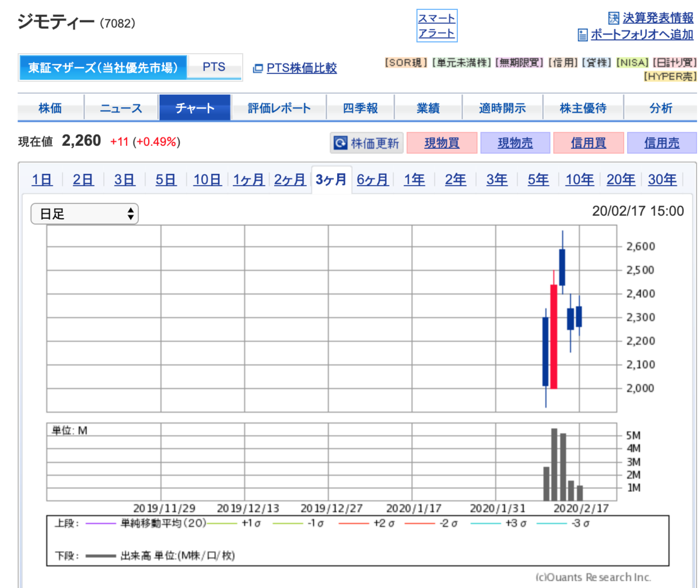Viewport: 700px width, 588px height.
Task: Open the PTS株価比較 link
Action: [302, 68]
